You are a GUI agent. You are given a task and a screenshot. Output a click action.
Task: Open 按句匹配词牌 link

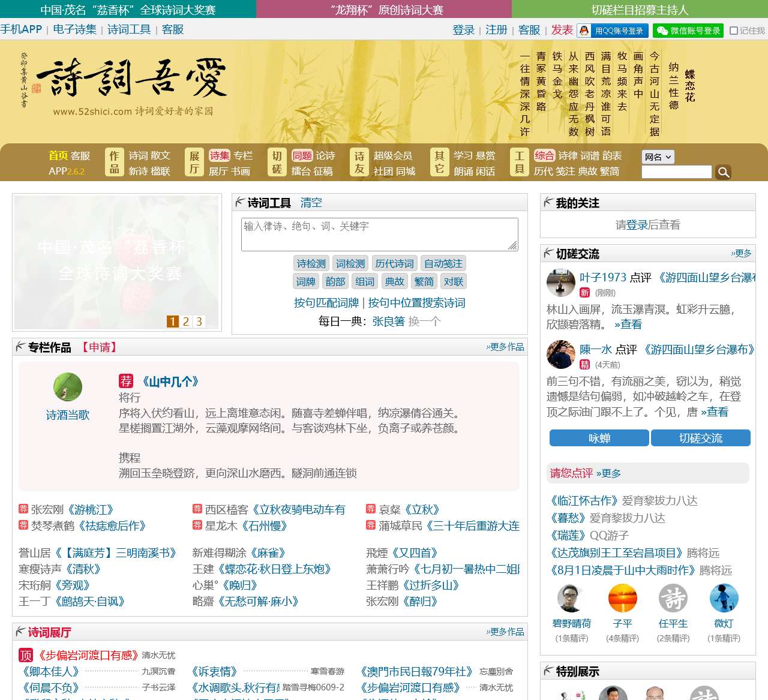[326, 303]
